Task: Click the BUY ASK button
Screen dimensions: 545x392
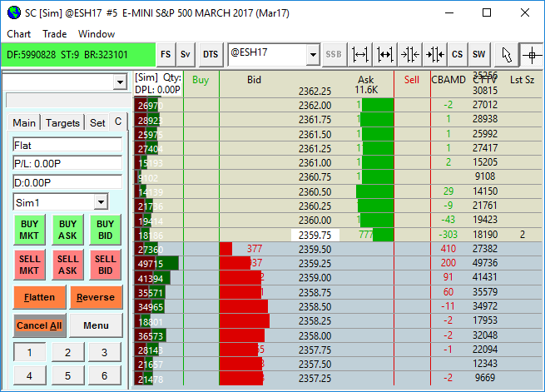Action: pyautogui.click(x=67, y=230)
